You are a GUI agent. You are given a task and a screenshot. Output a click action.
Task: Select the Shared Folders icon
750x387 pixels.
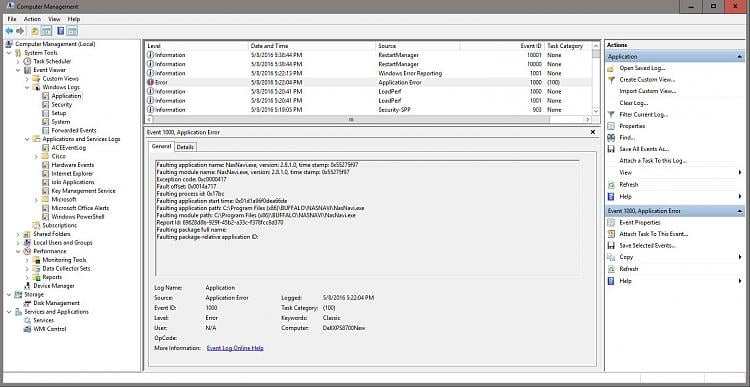(27, 234)
